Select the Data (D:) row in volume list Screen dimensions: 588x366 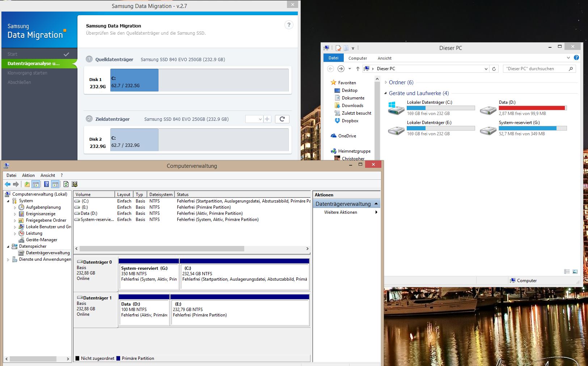coord(192,213)
